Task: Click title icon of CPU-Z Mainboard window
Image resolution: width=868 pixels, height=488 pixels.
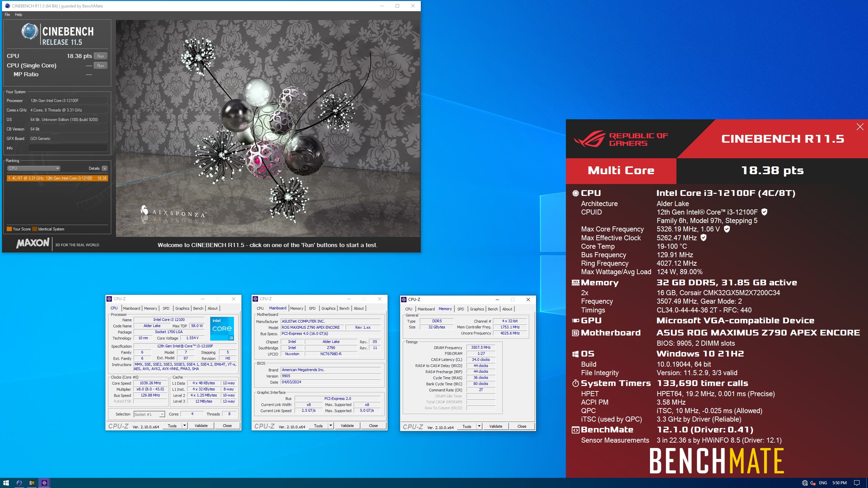Action: [255, 299]
